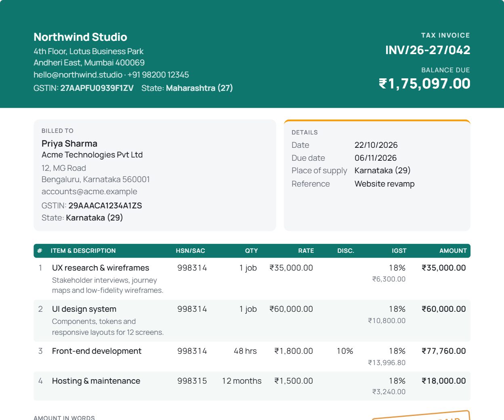
Task: Click the place of supply value 'Karnataka (29)'
Action: (x=382, y=170)
